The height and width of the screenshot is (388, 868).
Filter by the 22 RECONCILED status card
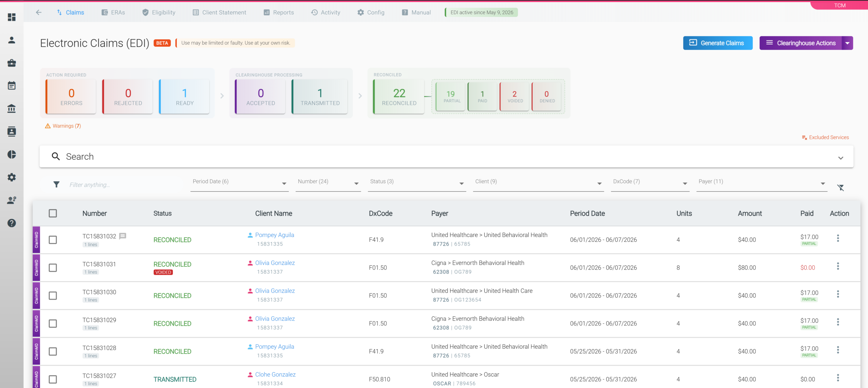click(399, 97)
